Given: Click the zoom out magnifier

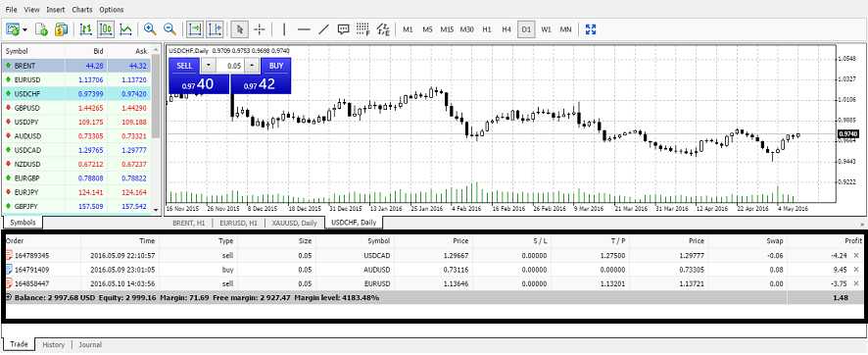Looking at the screenshot, I should pos(169,29).
